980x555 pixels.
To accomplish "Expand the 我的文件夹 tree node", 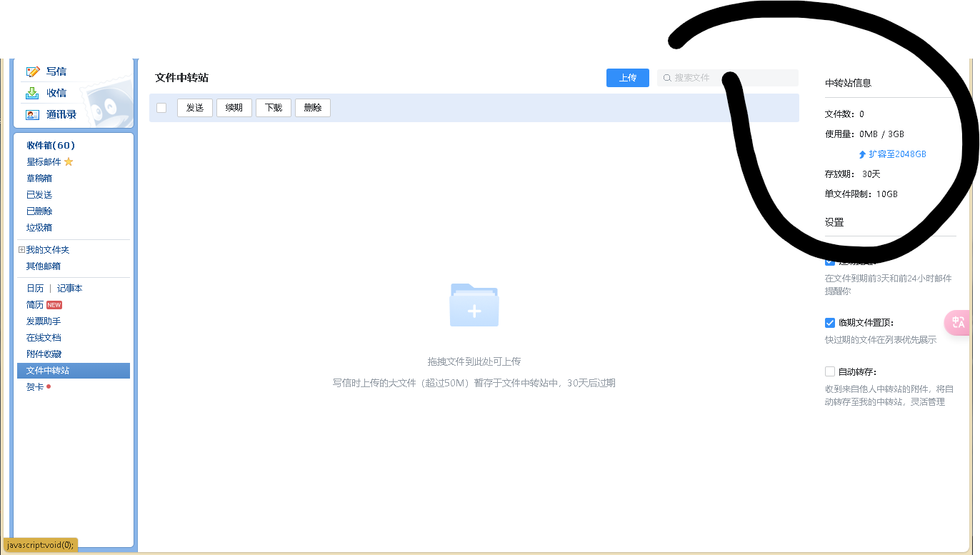I will click(x=21, y=250).
